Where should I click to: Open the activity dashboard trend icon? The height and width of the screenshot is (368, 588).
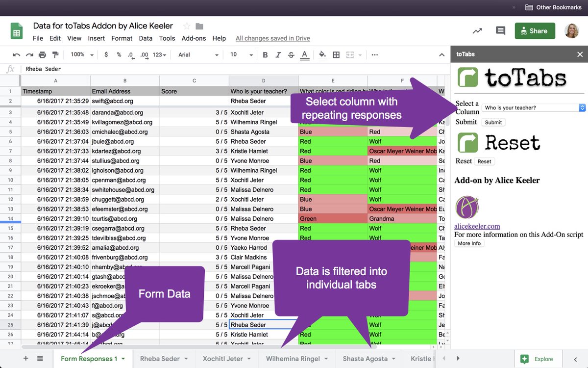(477, 30)
